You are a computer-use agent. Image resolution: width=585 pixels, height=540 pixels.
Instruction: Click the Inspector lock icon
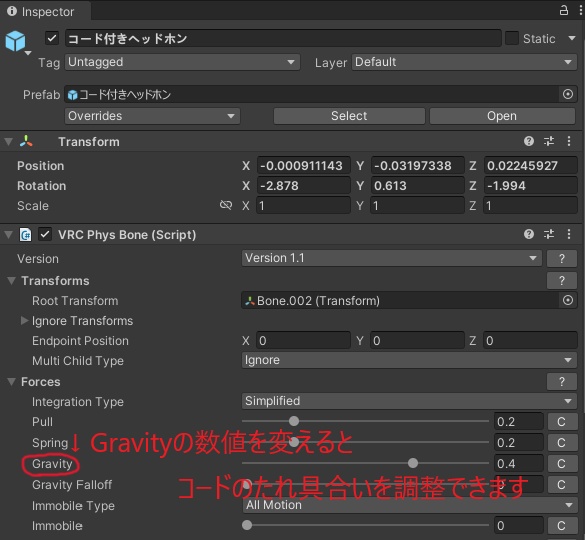pyautogui.click(x=564, y=10)
